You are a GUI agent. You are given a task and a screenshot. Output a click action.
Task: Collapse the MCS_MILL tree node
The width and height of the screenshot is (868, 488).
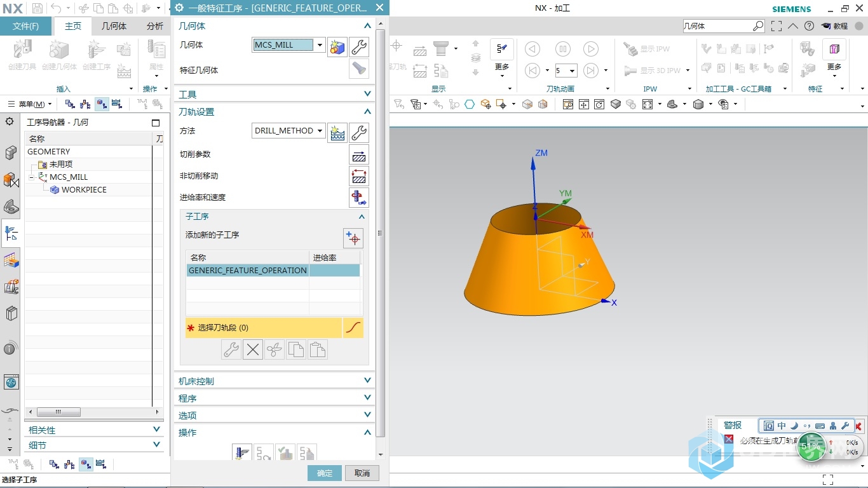tap(32, 177)
